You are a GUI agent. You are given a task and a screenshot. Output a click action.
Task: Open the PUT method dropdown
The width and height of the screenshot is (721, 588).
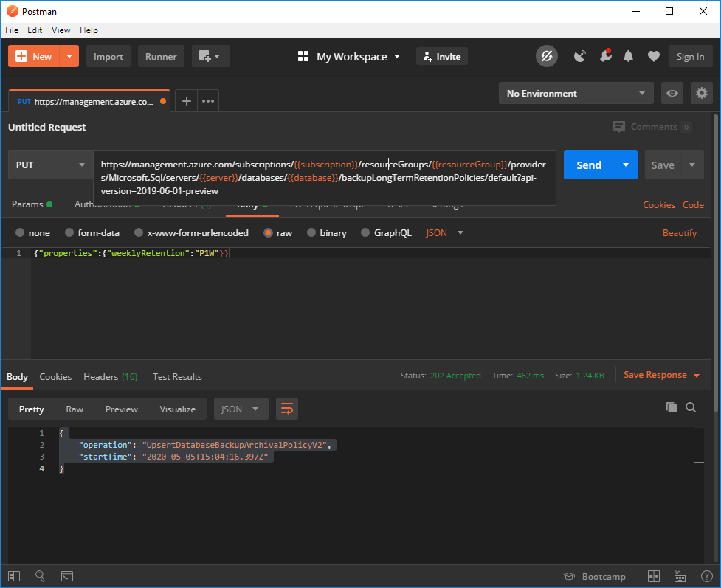[x=51, y=165]
